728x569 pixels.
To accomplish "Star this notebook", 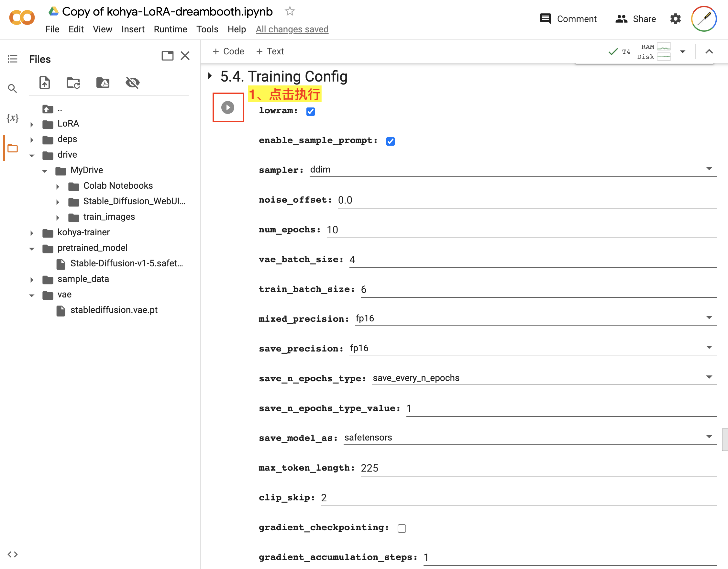I will (x=290, y=11).
